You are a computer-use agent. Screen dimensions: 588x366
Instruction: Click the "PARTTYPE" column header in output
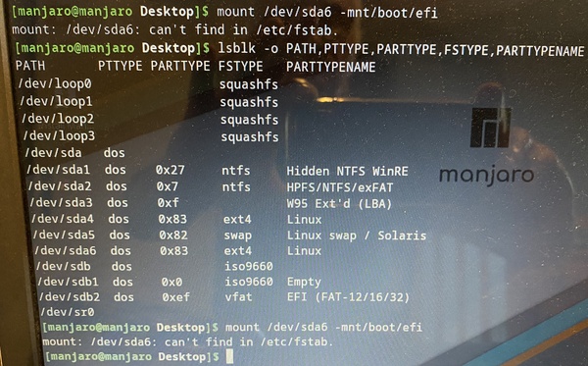pos(180,66)
